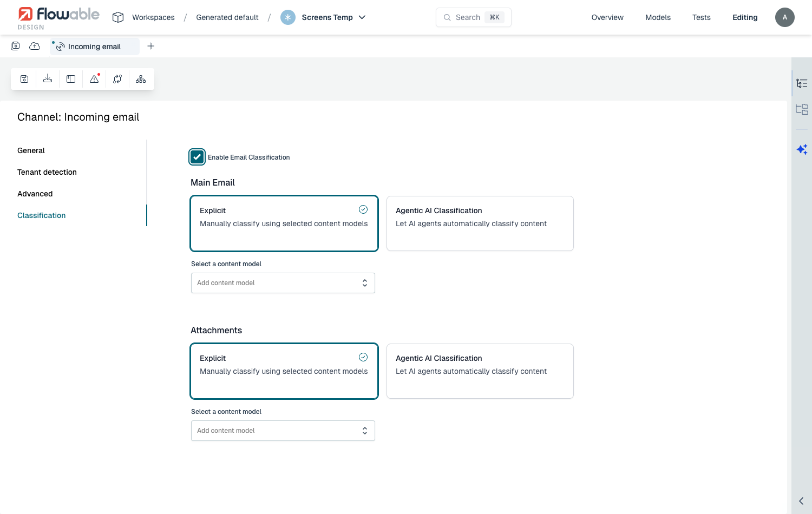Collapse the right sidebar chevron
Image resolution: width=812 pixels, height=514 pixels.
(x=801, y=501)
